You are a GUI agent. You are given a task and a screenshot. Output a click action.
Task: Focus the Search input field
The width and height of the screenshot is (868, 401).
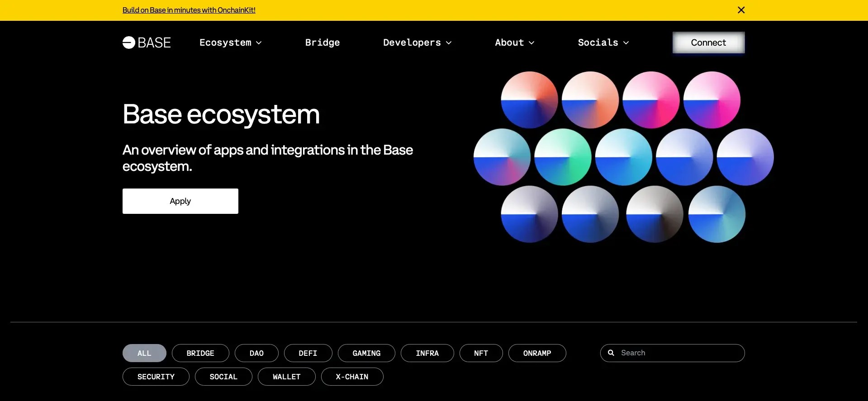click(673, 353)
